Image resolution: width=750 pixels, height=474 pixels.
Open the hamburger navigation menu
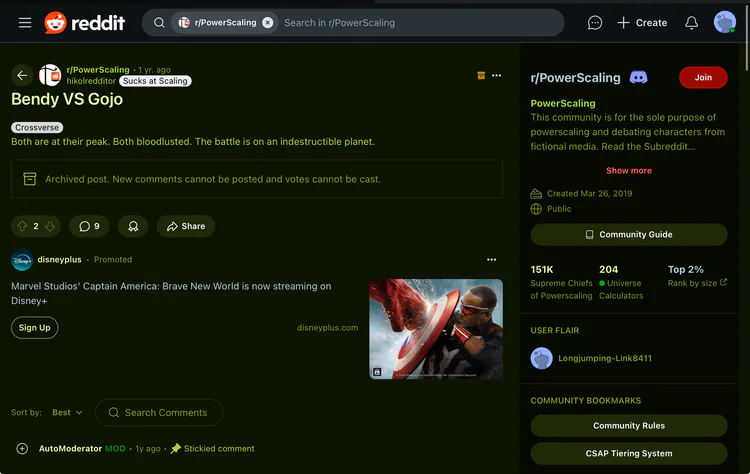click(25, 22)
